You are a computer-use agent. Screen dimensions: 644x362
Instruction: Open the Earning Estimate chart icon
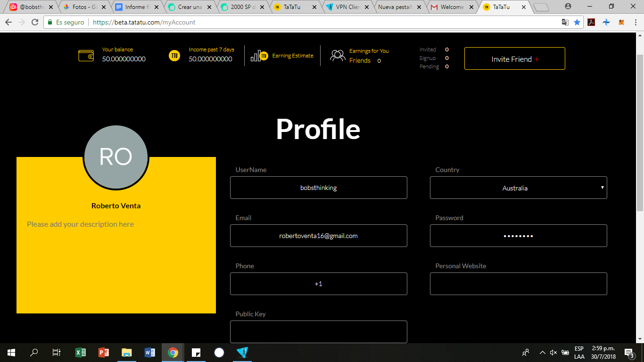[258, 55]
